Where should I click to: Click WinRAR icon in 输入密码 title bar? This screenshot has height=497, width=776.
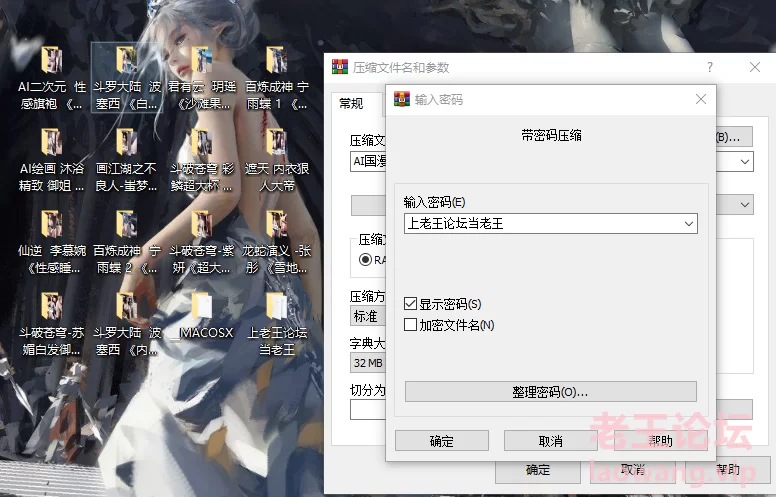pos(402,99)
